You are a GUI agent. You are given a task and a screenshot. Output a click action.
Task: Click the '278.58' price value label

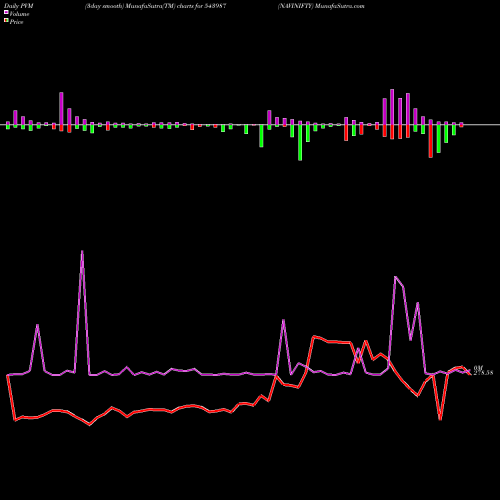(483, 373)
